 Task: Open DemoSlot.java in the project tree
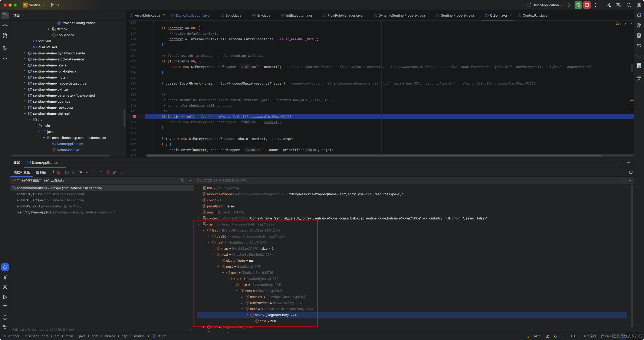tap(68, 150)
